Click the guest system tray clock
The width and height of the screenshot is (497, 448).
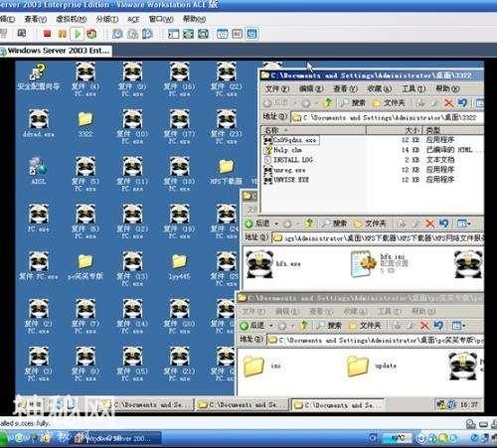[x=469, y=404]
